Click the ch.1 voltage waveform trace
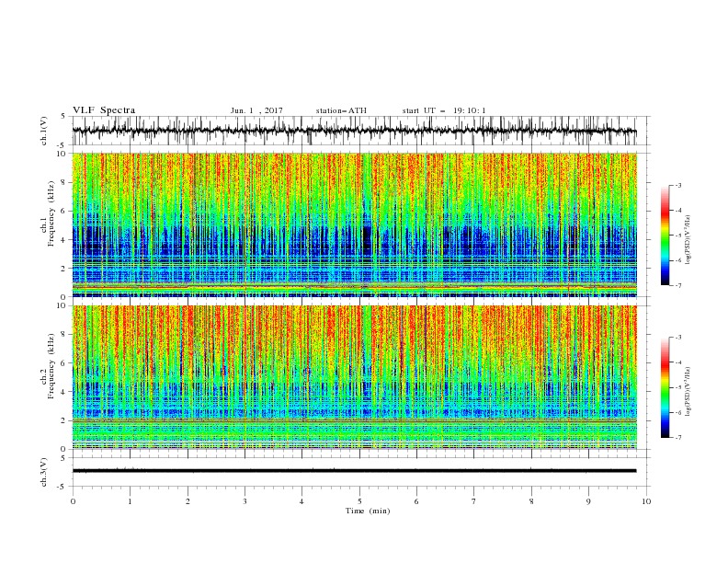Image resolution: width=728 pixels, height=563 pixels. click(x=355, y=131)
